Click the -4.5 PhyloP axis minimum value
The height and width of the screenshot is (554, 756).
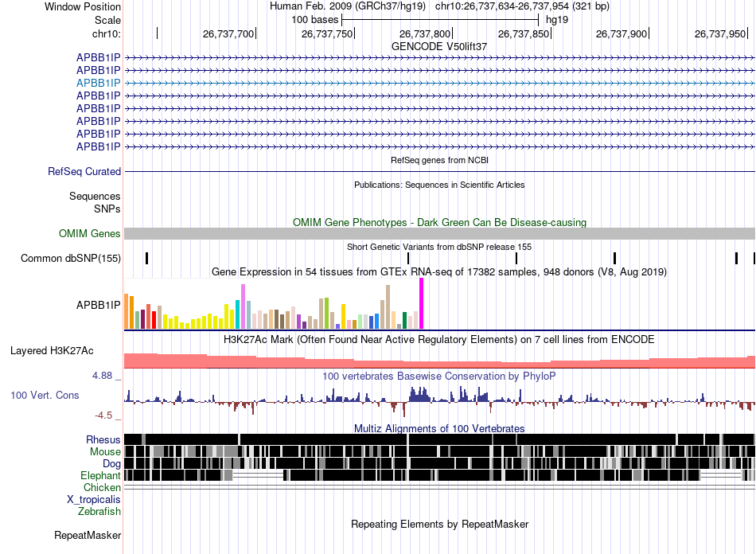click(x=103, y=416)
